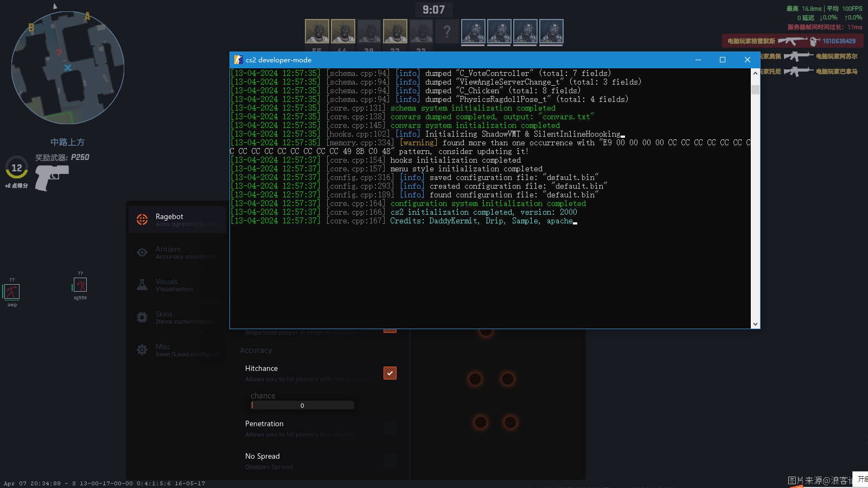
Task: Select the rightmost blue counter-terrorist avatar
Action: pyautogui.click(x=551, y=31)
